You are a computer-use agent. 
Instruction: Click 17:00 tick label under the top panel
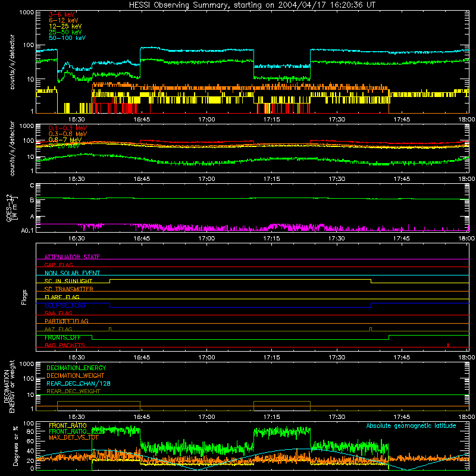pyautogui.click(x=206, y=120)
